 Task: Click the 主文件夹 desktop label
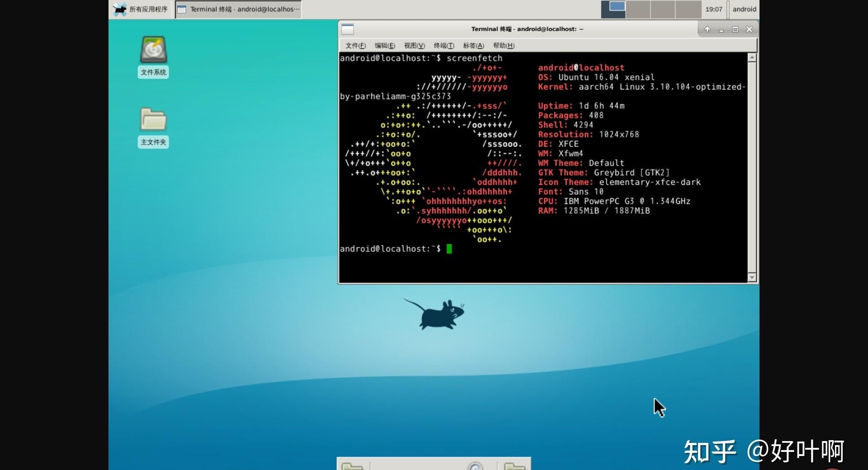[x=153, y=142]
